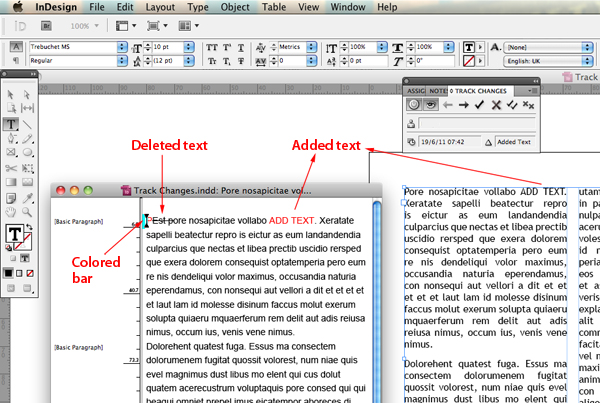Select the Ellipse tool
Viewport: 600px width, 403px height.
pyautogui.click(x=27, y=153)
